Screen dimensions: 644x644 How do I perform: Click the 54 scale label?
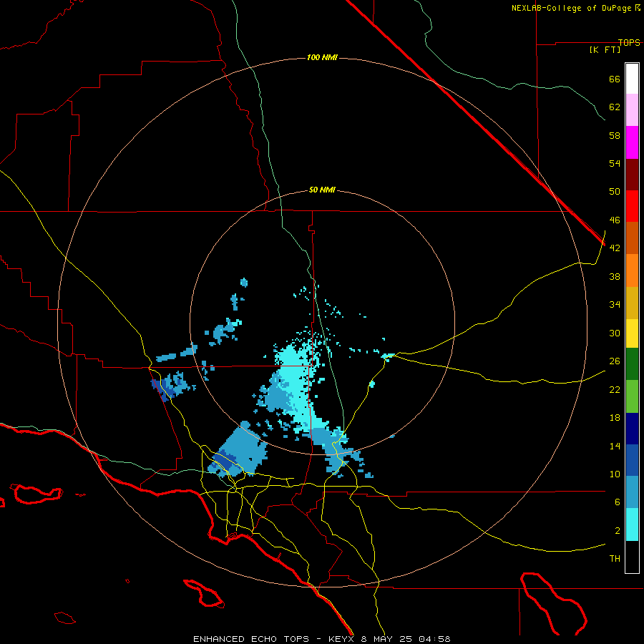[615, 163]
